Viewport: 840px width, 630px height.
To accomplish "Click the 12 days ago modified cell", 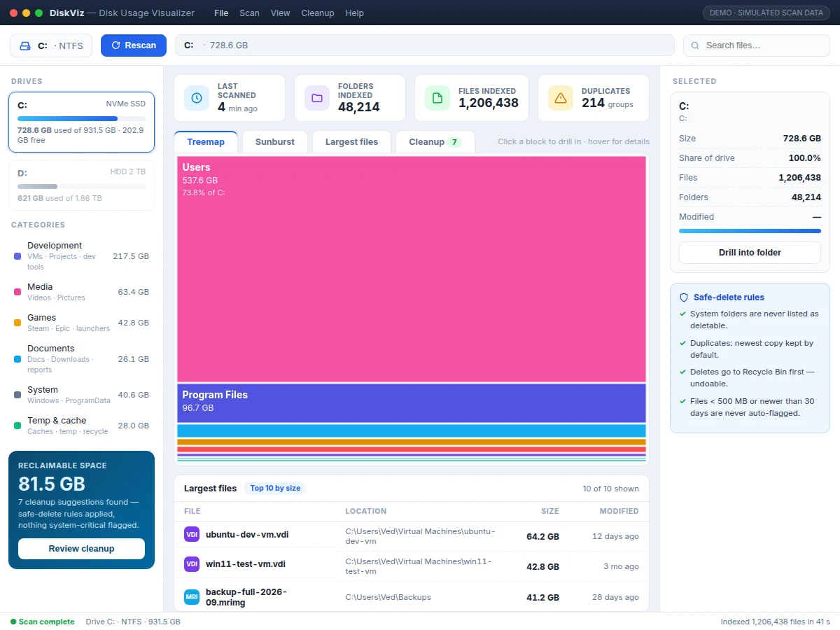I will pos(615,537).
